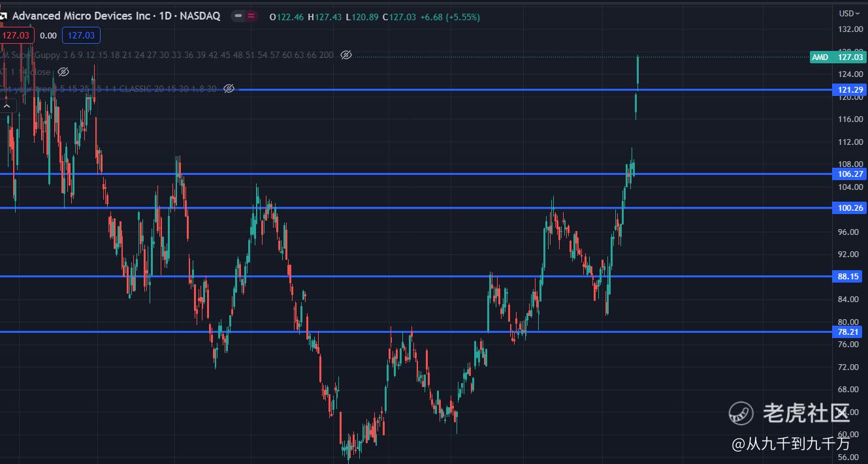Open the USD currency dropdown

[850, 13]
